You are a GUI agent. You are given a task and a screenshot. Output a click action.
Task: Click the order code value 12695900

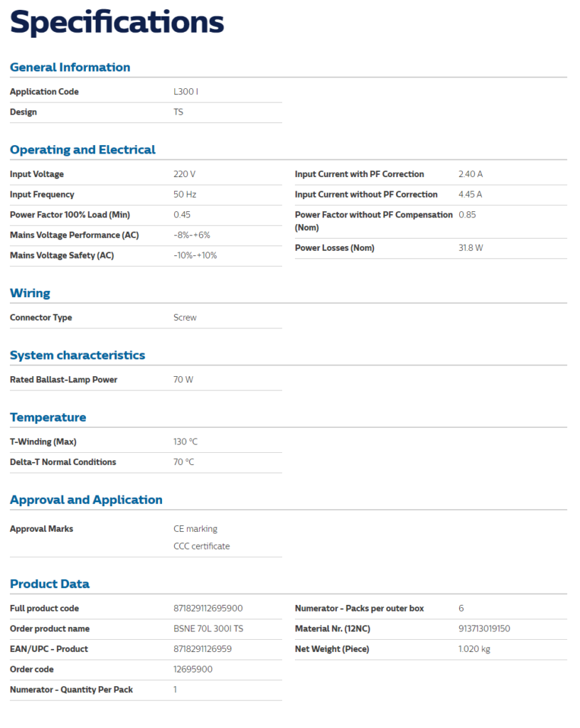click(193, 670)
